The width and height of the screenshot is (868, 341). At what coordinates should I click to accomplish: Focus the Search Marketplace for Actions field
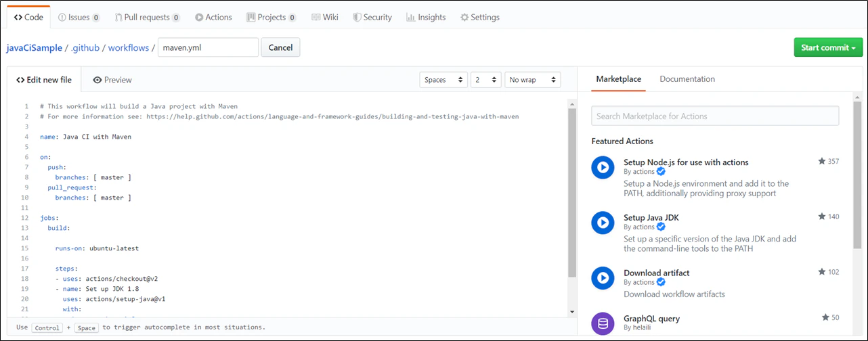tap(715, 116)
